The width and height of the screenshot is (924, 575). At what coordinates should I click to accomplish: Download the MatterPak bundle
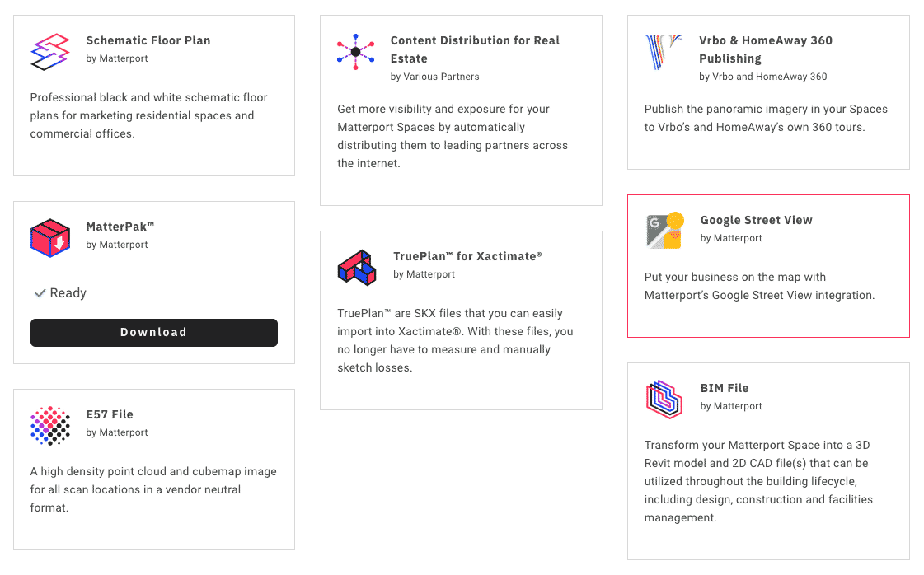coord(154,332)
